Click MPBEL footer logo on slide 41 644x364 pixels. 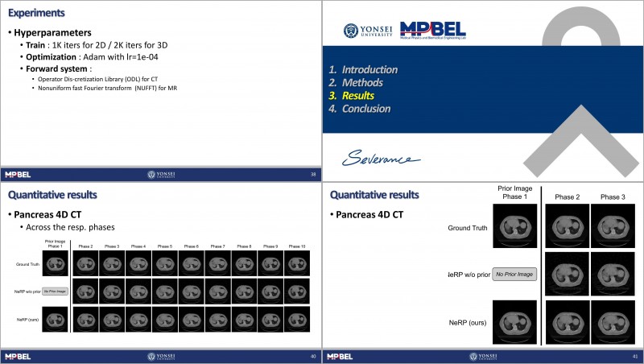(x=340, y=357)
